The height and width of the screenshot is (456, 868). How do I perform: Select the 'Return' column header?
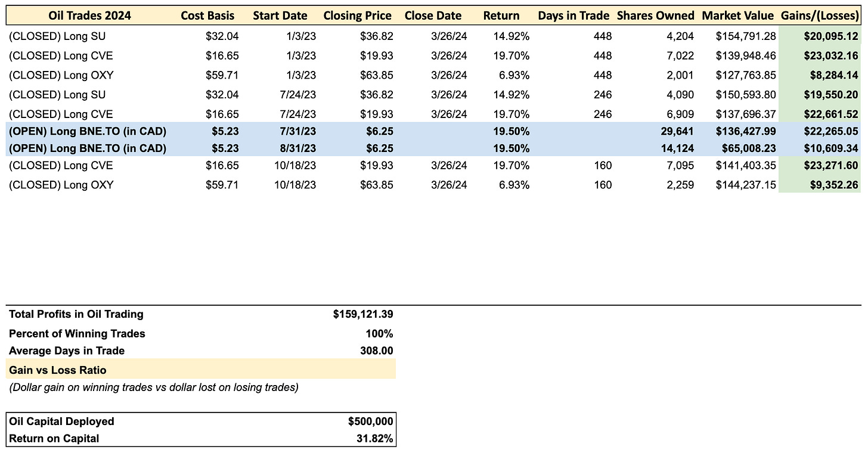(x=501, y=15)
